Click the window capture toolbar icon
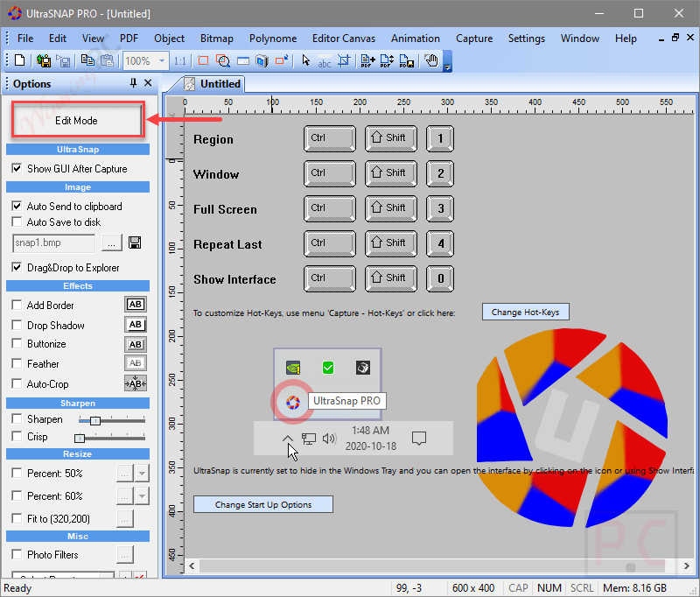 tap(243, 60)
